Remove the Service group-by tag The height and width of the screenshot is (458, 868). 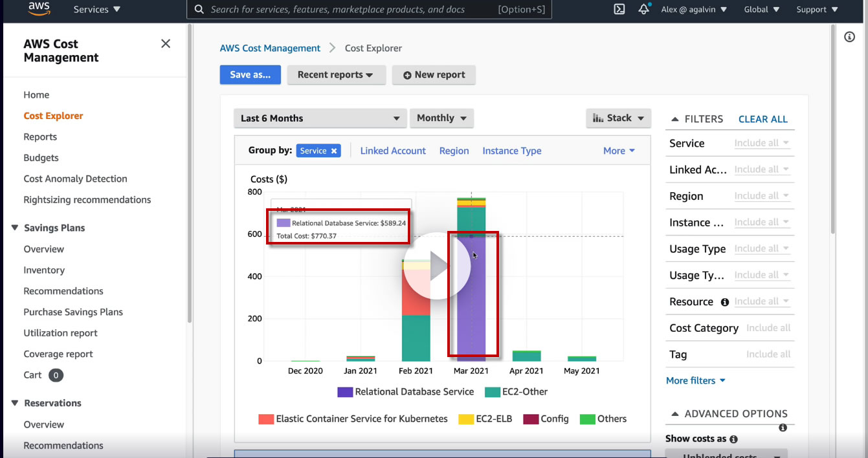pyautogui.click(x=334, y=151)
